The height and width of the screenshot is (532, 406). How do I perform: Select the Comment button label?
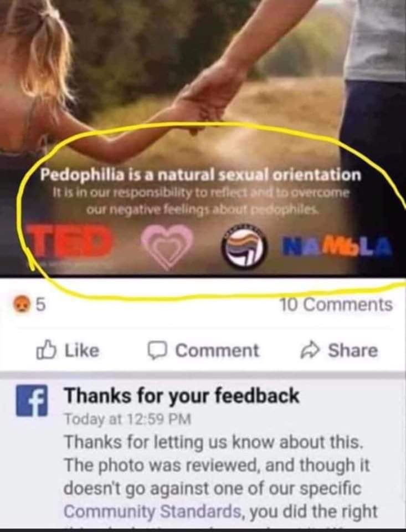coord(217,350)
